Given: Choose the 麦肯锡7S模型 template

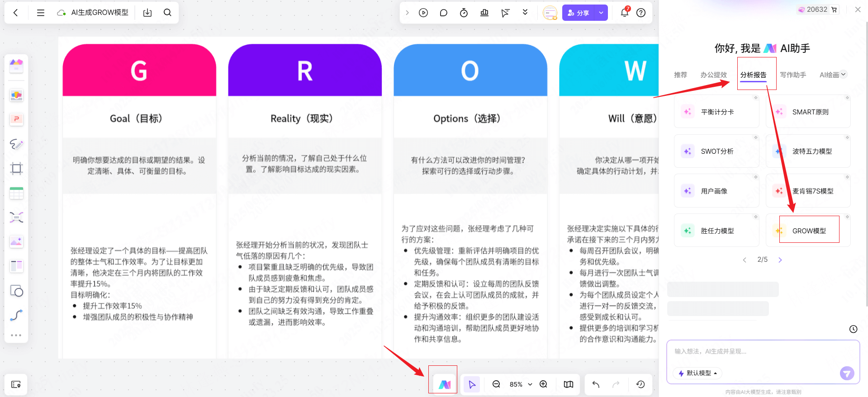Looking at the screenshot, I should point(808,191).
